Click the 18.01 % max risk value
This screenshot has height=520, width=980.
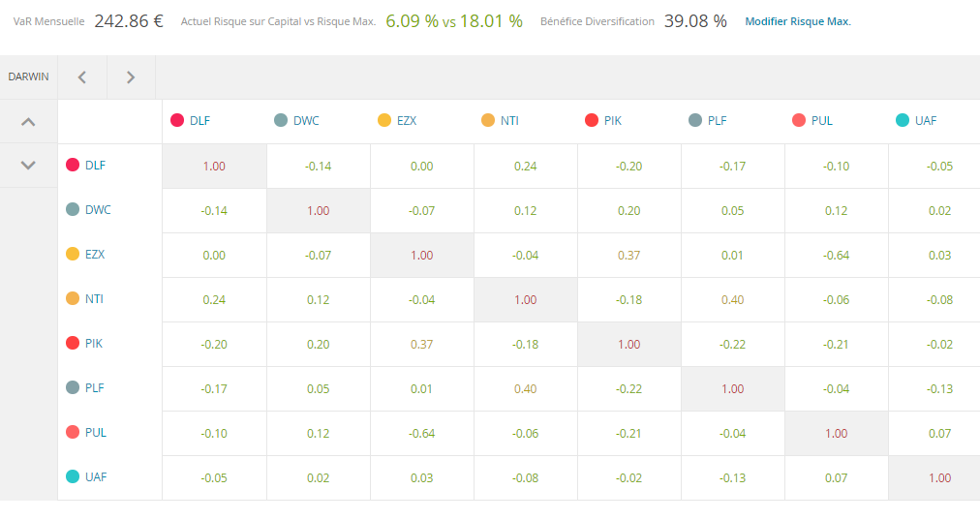(492, 21)
